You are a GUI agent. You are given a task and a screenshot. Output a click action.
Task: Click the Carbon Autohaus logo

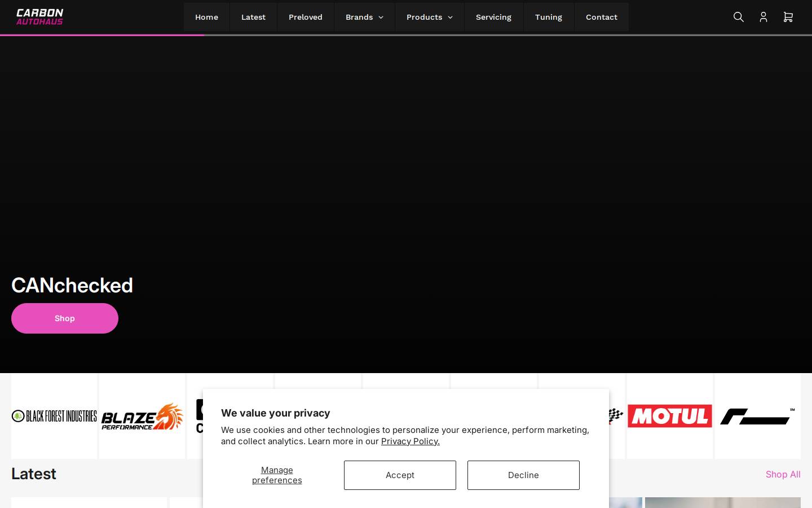[39, 17]
